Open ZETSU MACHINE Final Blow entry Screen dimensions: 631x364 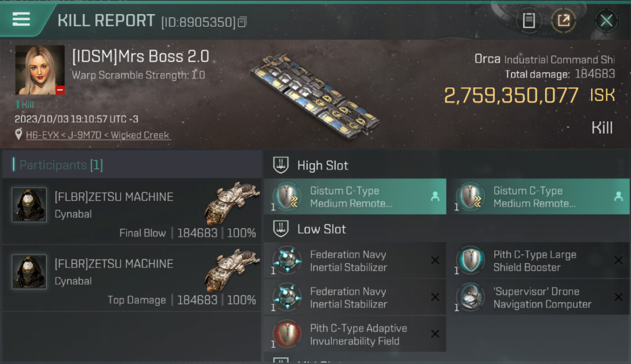(132, 211)
